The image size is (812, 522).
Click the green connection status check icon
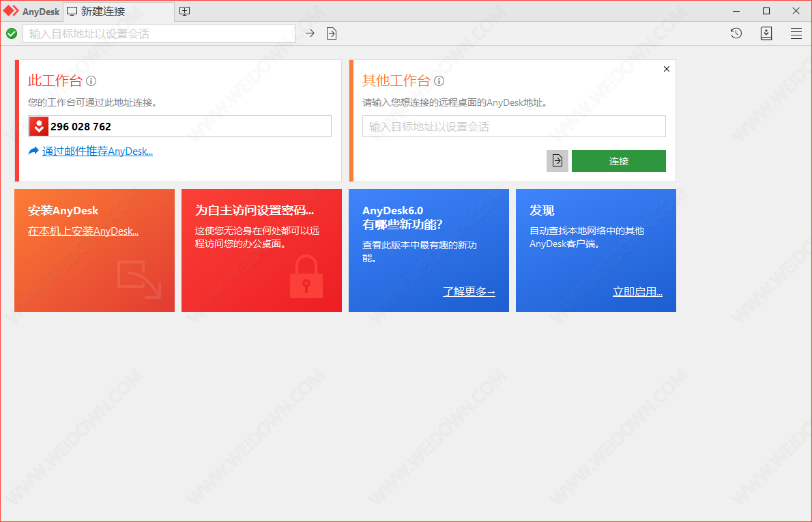click(12, 33)
